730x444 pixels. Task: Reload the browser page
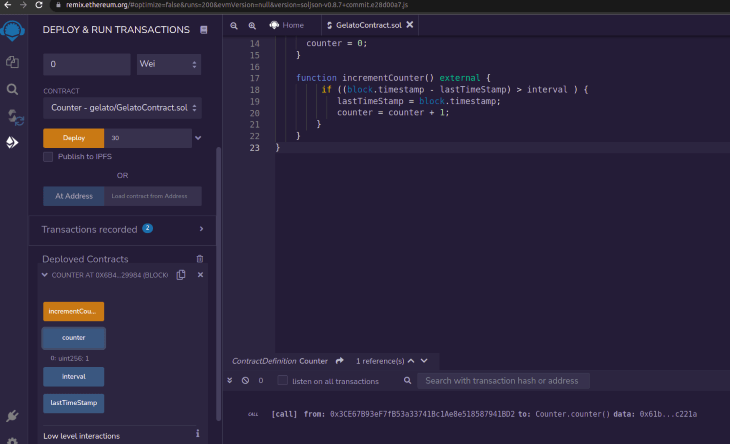coord(39,5)
